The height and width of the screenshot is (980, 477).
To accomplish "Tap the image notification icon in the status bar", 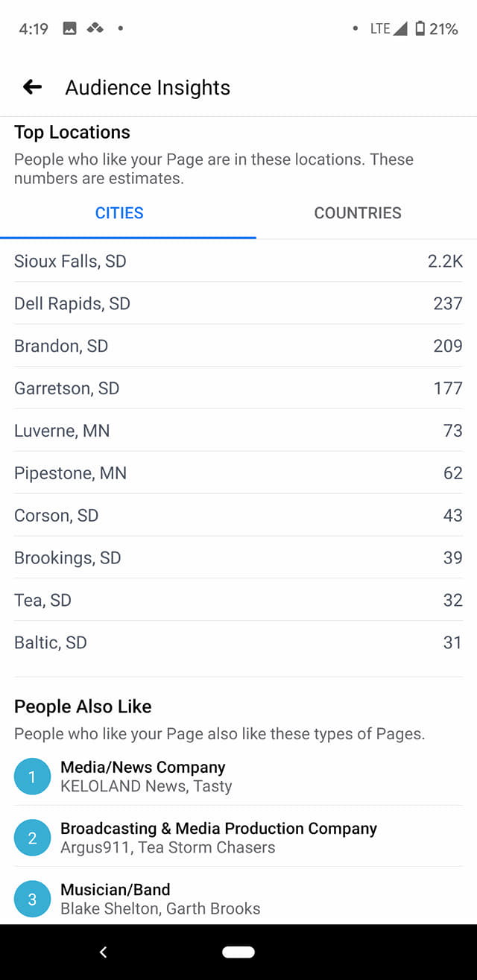I will click(x=69, y=28).
